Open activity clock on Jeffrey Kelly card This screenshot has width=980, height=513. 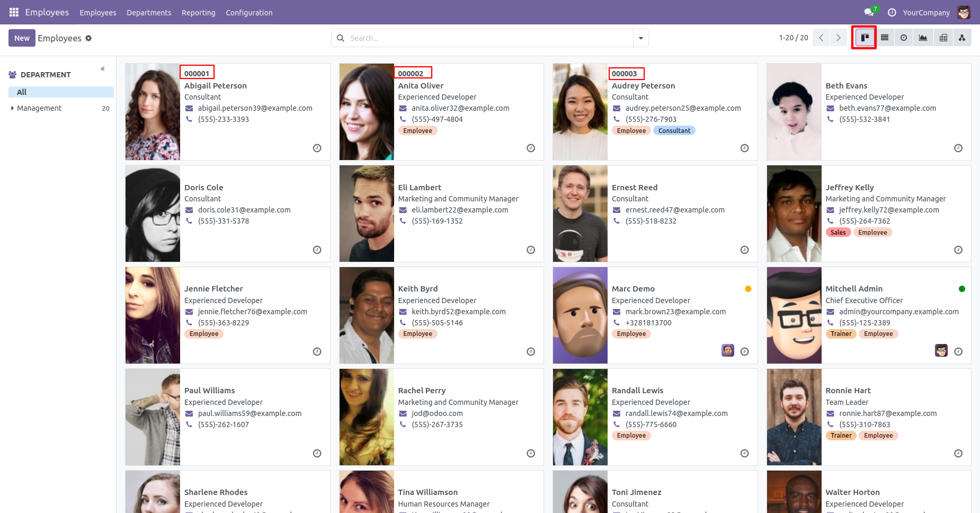[x=958, y=250]
